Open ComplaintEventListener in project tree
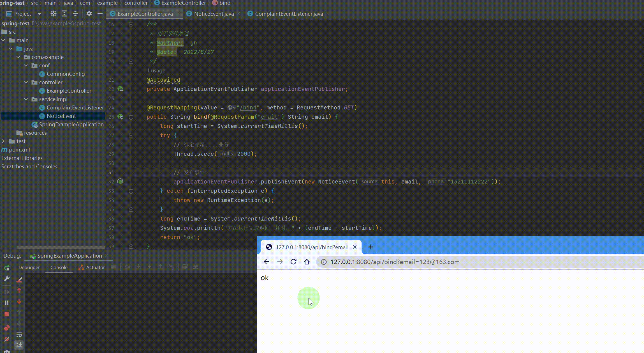The height and width of the screenshot is (353, 644). 75,107
